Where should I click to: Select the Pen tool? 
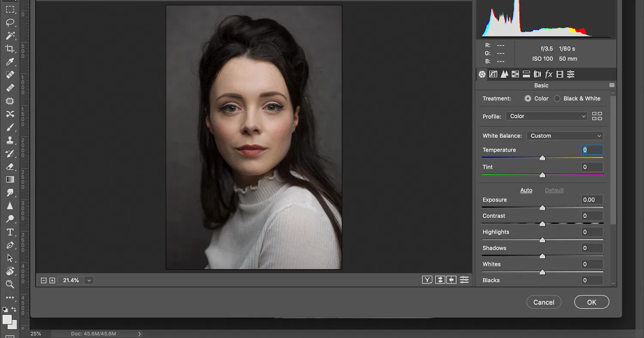(x=10, y=245)
